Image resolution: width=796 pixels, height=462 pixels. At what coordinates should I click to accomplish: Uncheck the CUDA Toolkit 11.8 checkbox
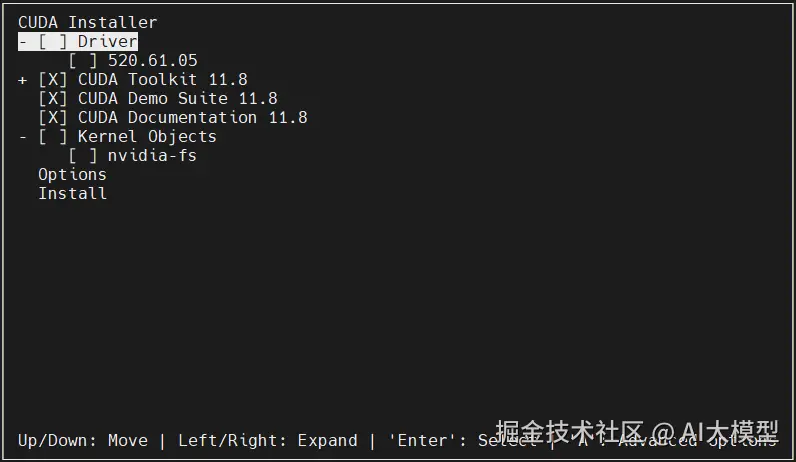(x=53, y=80)
